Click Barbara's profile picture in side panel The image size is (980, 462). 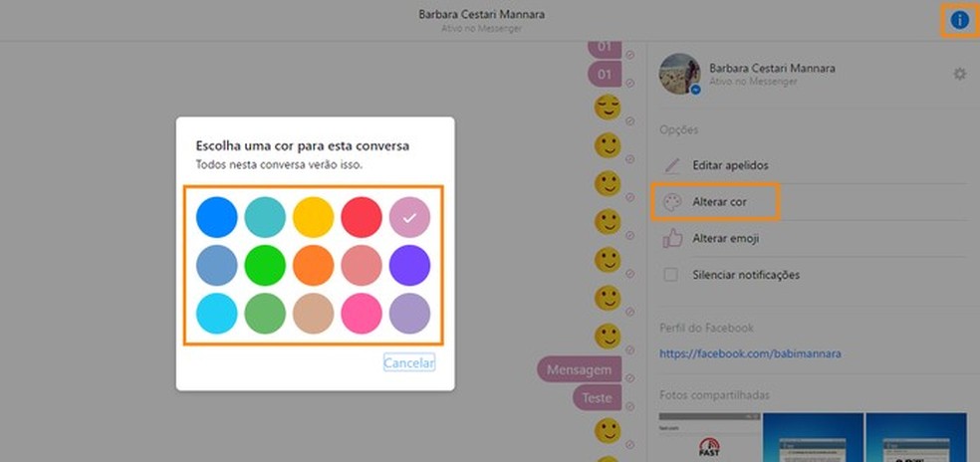[x=679, y=74]
